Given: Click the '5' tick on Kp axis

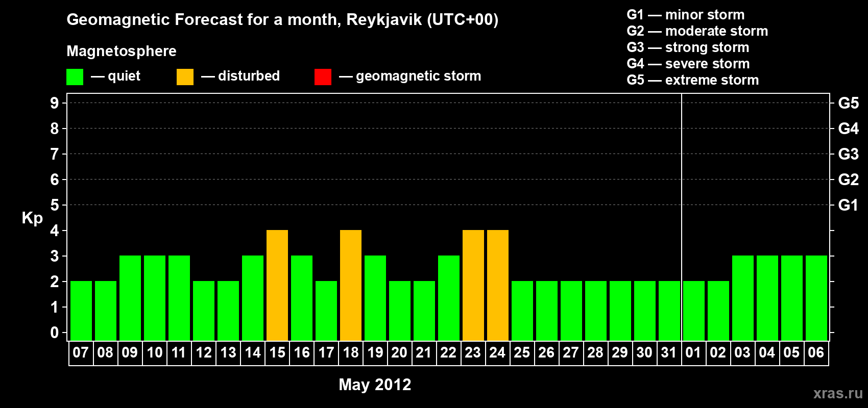Looking at the screenshot, I should coord(55,205).
